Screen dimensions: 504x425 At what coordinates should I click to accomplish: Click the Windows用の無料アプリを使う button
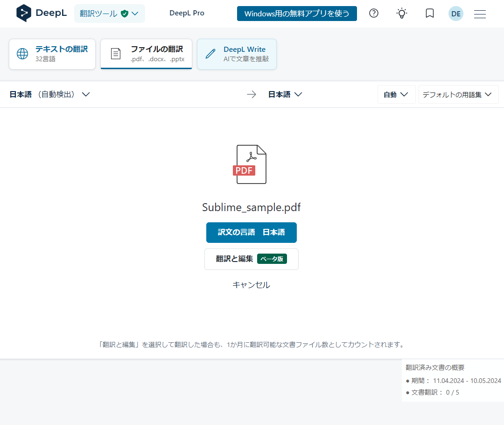[x=297, y=14]
